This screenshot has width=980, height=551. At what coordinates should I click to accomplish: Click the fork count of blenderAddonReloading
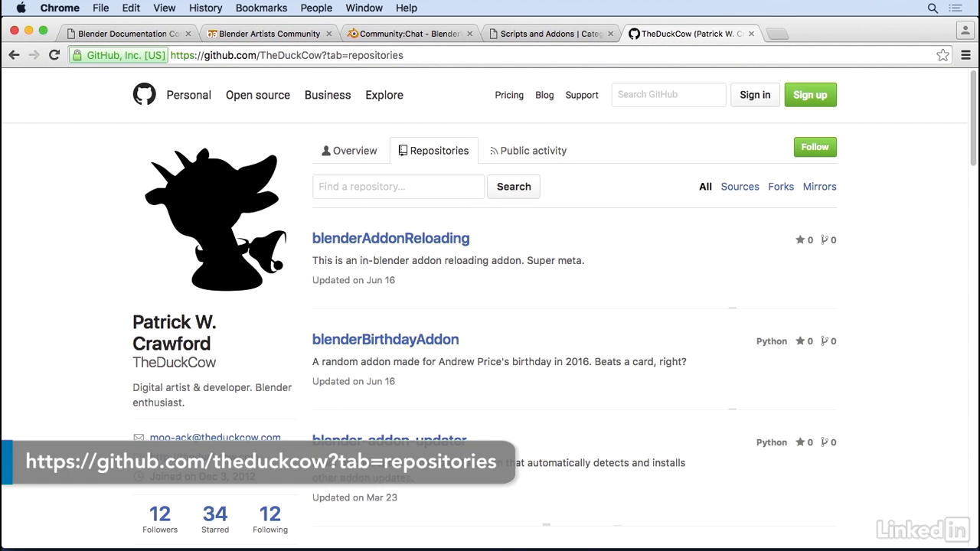point(828,240)
